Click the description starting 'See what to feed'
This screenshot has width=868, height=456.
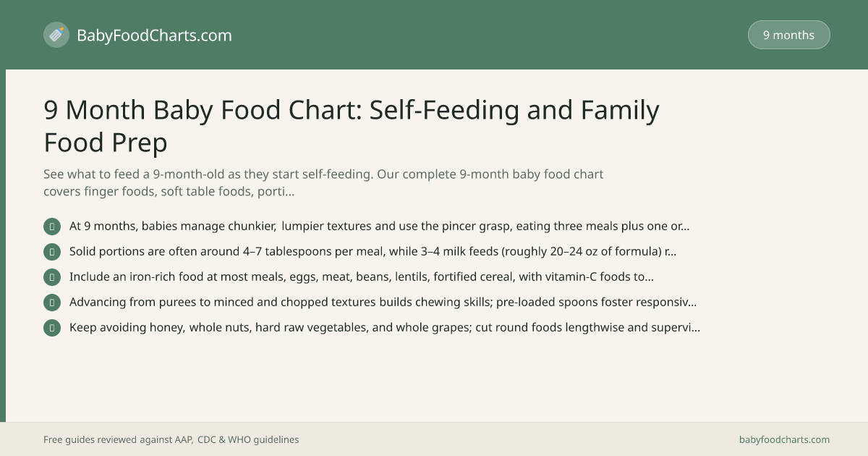click(x=323, y=183)
